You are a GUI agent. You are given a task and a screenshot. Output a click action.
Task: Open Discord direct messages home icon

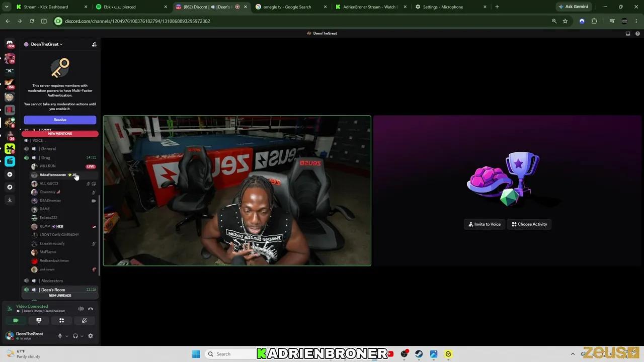10,44
